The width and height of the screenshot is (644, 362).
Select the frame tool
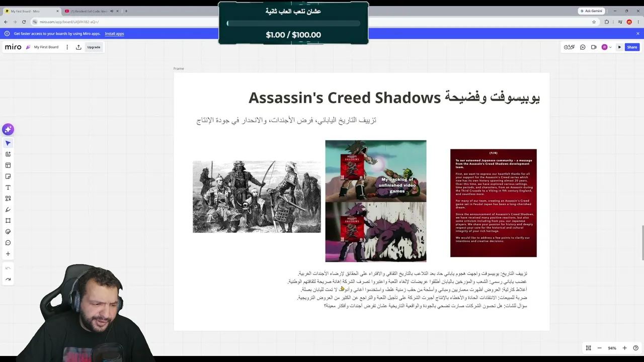click(x=8, y=221)
